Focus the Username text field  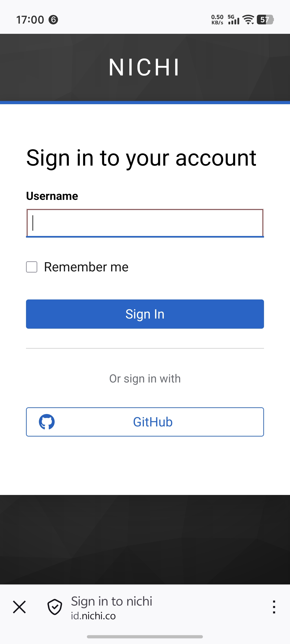coord(145,223)
